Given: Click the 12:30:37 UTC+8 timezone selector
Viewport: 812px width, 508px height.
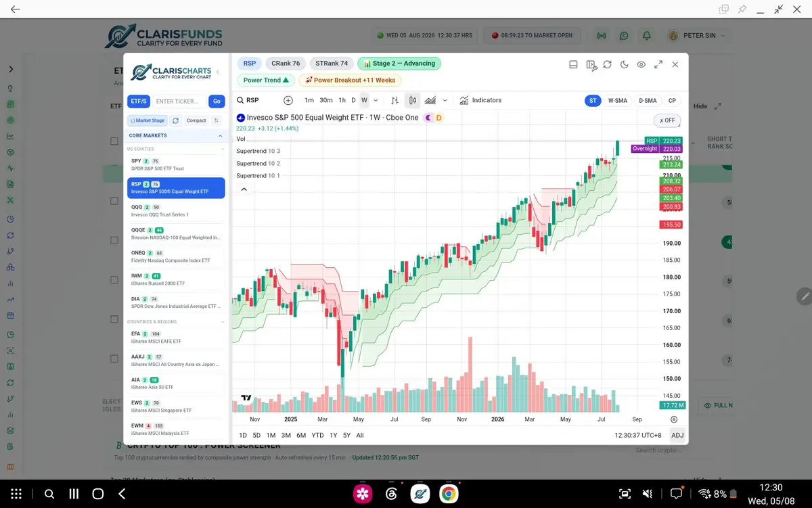Looking at the screenshot, I should click(638, 436).
